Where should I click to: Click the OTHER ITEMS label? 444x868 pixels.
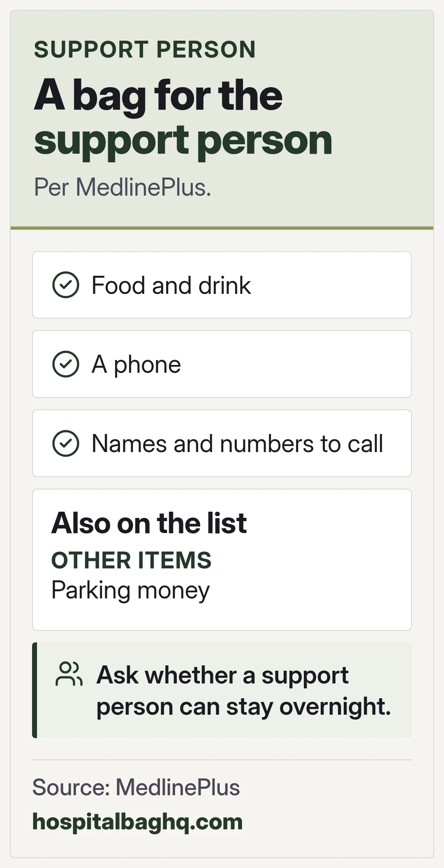pyautogui.click(x=131, y=560)
